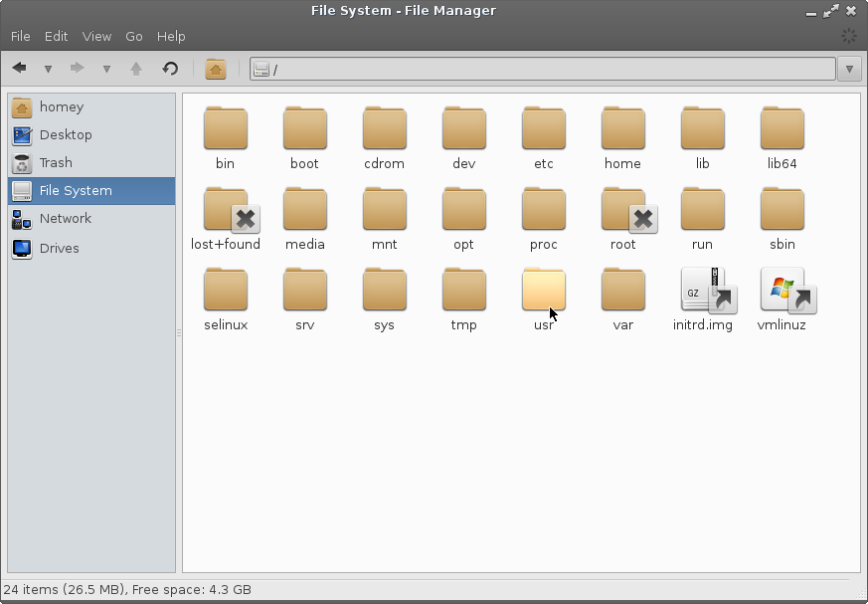Screen dimensions: 868x604
Task: Select the sbin folder icon
Action: click(x=782, y=209)
